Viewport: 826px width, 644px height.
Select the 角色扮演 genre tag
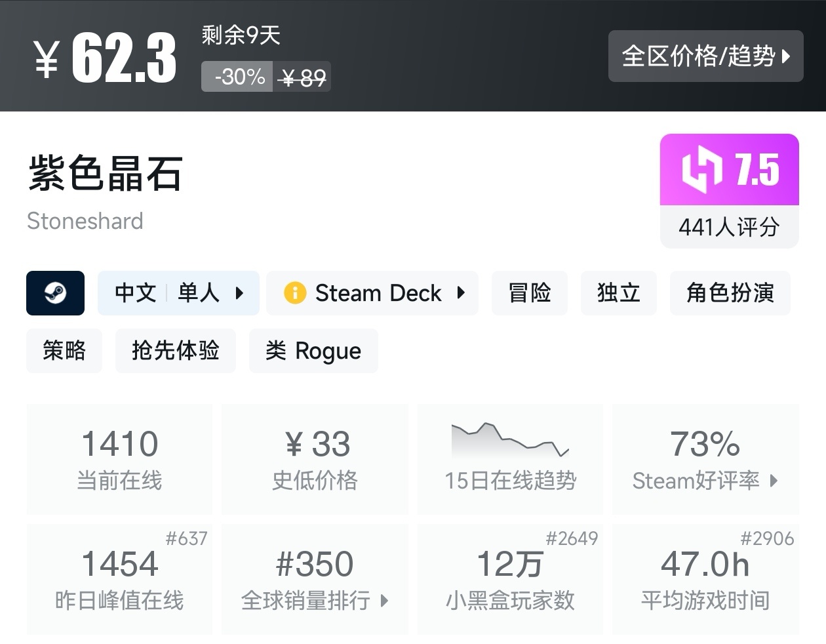pyautogui.click(x=730, y=293)
